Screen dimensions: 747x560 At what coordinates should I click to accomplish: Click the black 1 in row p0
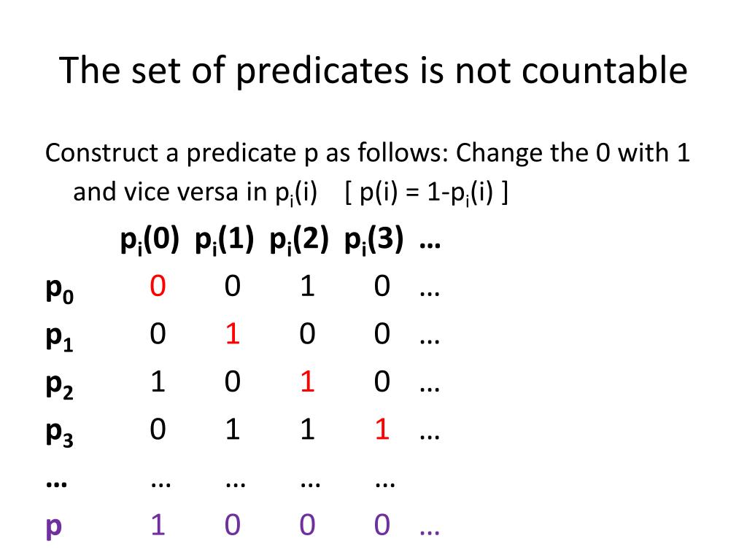coord(307,286)
